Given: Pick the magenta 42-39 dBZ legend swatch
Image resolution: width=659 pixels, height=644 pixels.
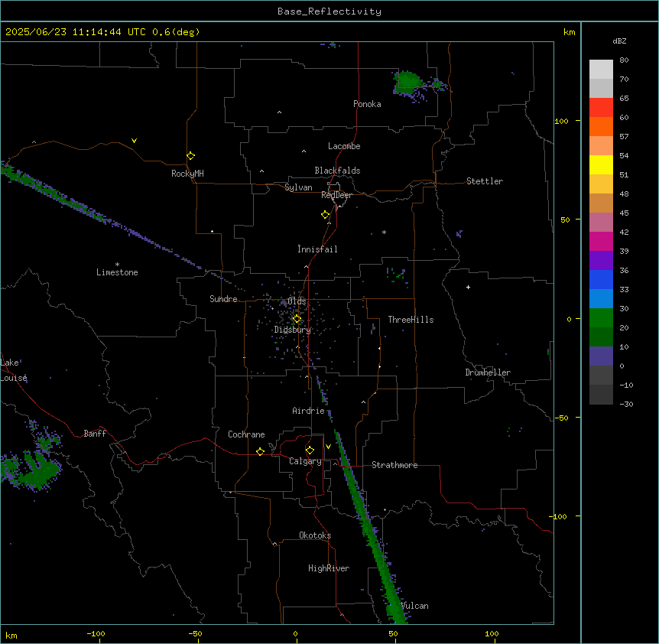Looking at the screenshot, I should [x=601, y=241].
